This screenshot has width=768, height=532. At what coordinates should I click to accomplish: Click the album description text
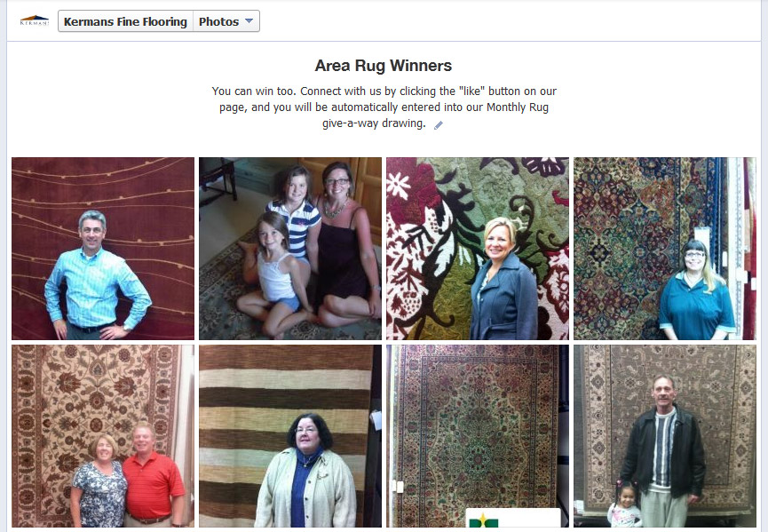point(384,107)
